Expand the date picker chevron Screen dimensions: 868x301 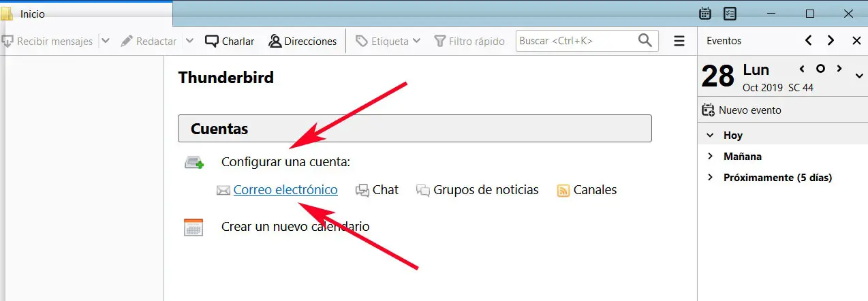[x=858, y=76]
